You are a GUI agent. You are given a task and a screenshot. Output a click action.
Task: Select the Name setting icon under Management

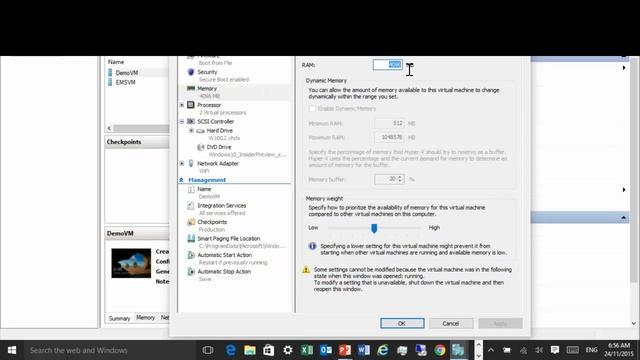(191, 189)
